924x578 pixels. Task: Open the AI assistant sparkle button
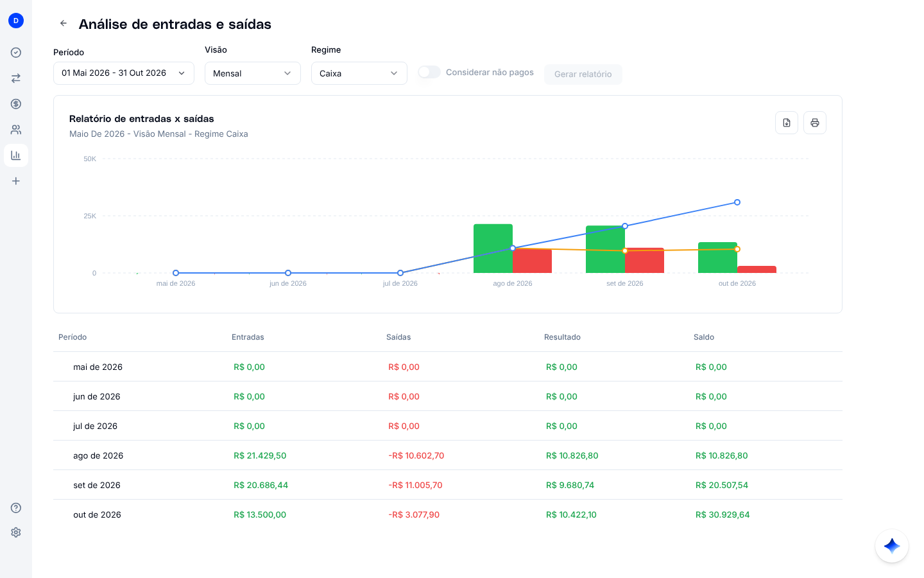(x=892, y=546)
